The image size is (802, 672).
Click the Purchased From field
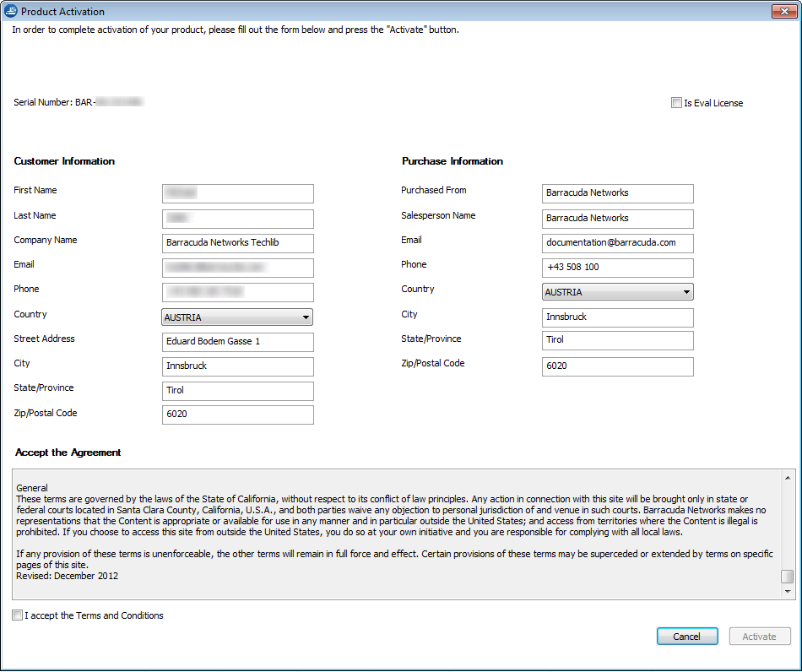(618, 193)
